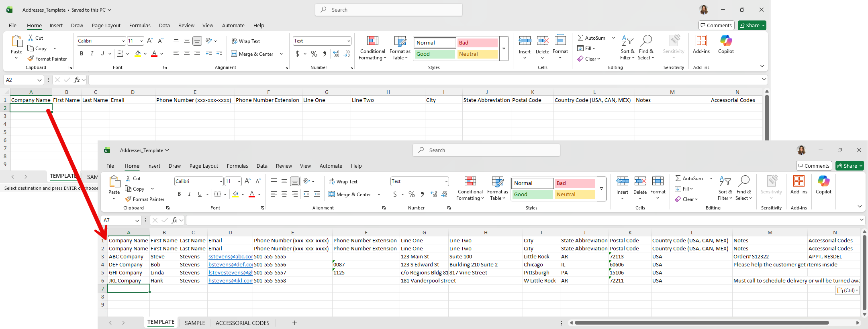Apply percent style in front window

tap(412, 194)
